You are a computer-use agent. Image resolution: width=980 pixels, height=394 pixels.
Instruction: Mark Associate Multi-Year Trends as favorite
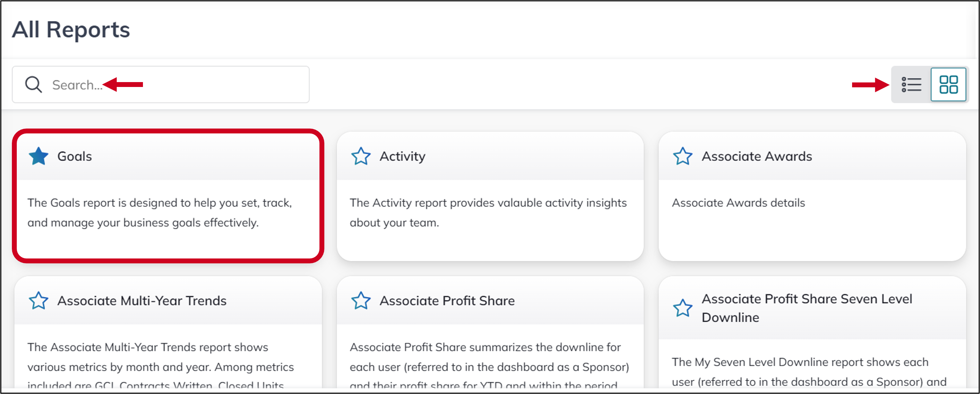[38, 301]
